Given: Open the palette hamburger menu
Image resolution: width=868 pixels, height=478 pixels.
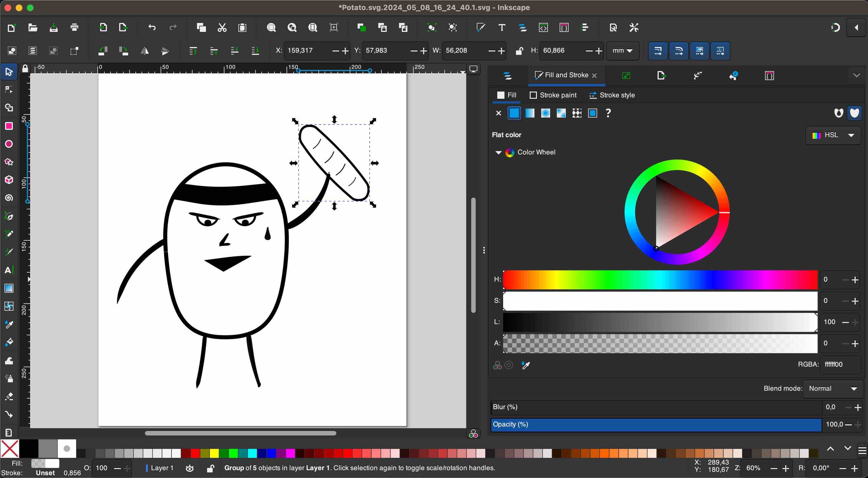Looking at the screenshot, I should tap(862, 450).
